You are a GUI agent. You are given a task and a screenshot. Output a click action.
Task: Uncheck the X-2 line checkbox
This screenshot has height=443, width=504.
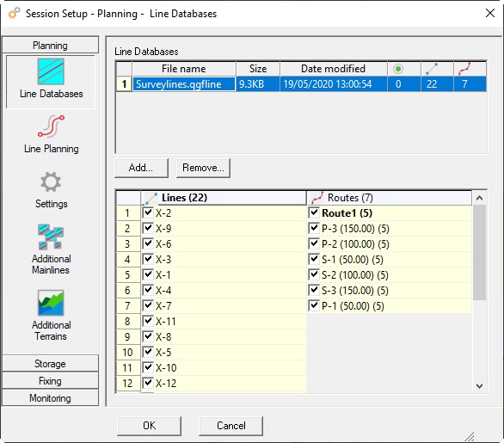pyautogui.click(x=148, y=212)
